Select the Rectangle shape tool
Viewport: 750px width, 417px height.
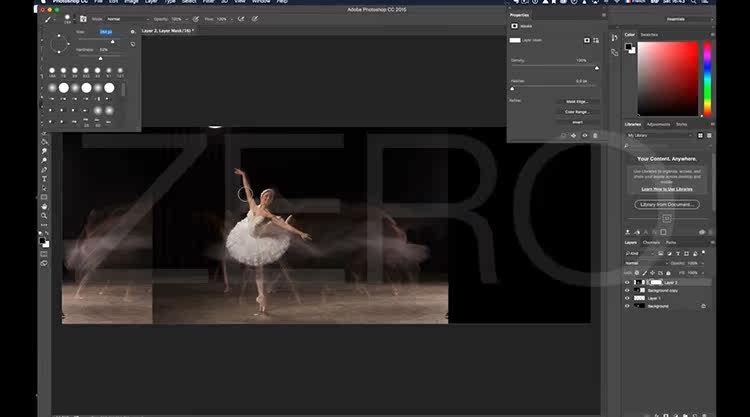(x=44, y=198)
